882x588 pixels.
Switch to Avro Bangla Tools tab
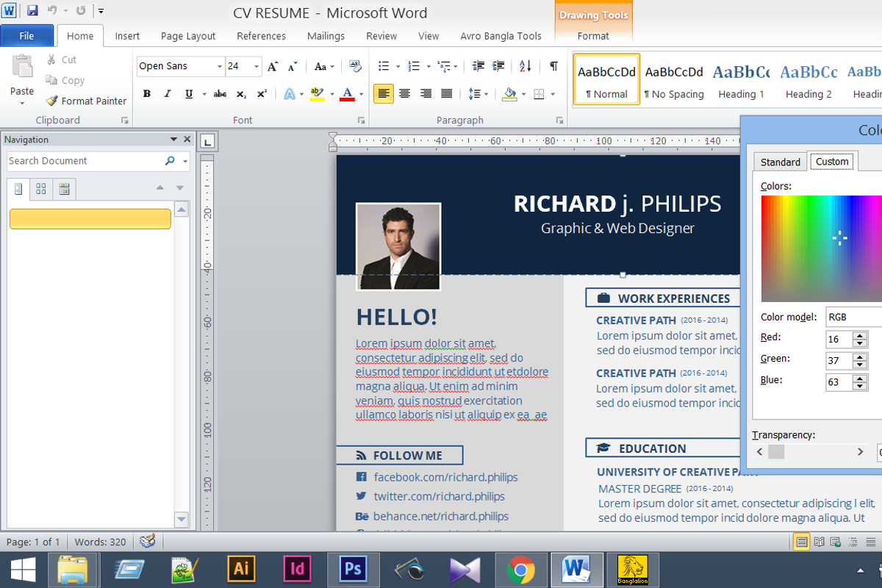click(x=501, y=35)
